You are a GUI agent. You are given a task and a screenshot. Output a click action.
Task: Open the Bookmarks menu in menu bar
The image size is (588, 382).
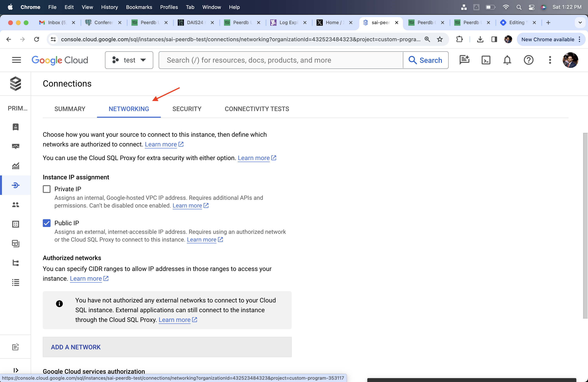[139, 7]
